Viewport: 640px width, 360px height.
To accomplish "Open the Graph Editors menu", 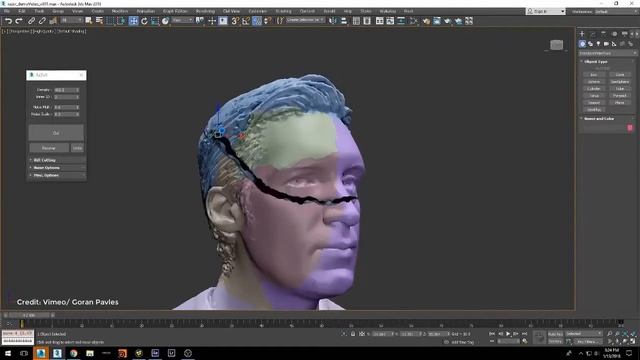I will 175,11.
